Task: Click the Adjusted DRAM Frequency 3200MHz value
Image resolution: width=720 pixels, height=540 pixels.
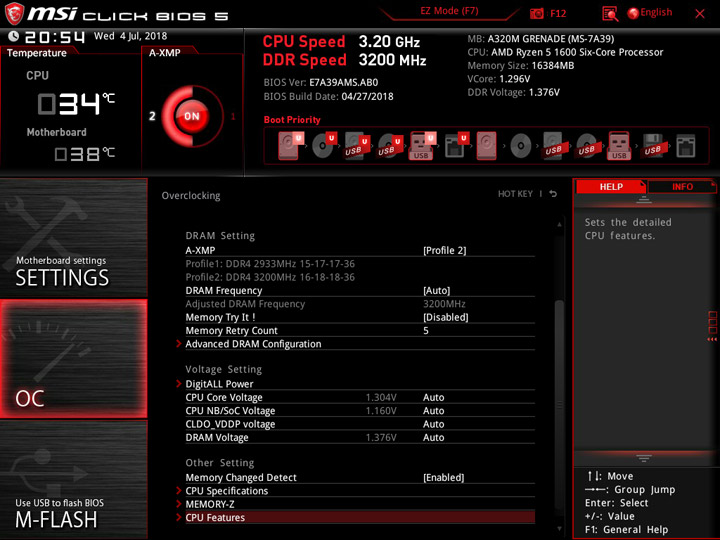Action: pyautogui.click(x=444, y=304)
